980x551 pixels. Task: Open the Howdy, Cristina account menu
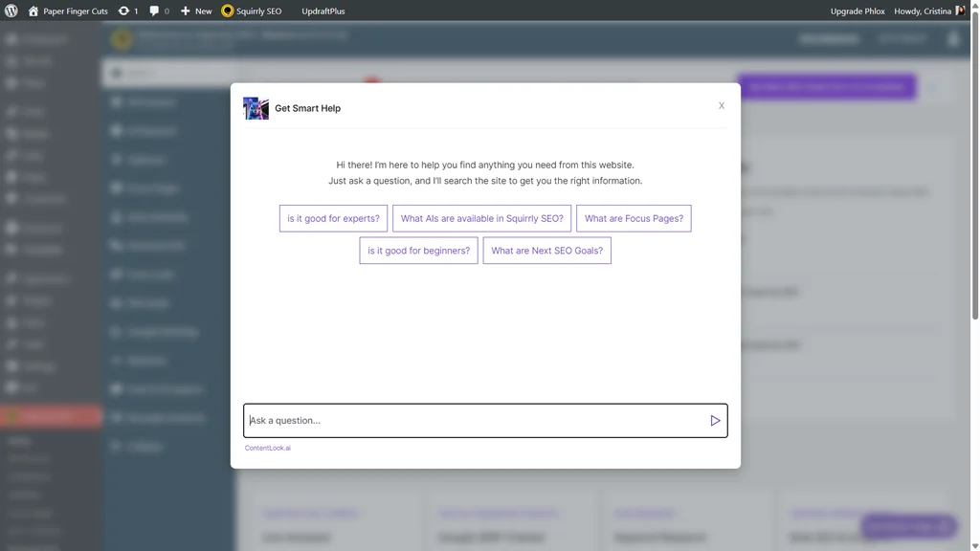922,11
